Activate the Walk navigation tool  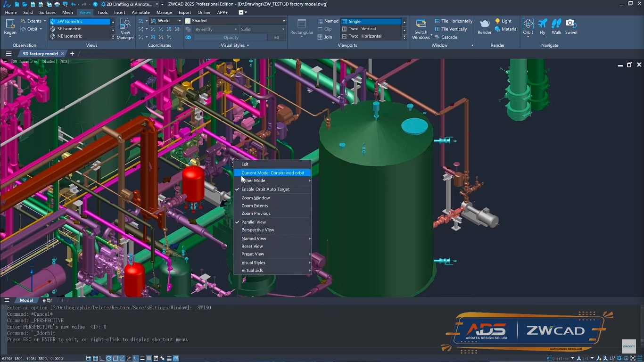click(x=557, y=26)
